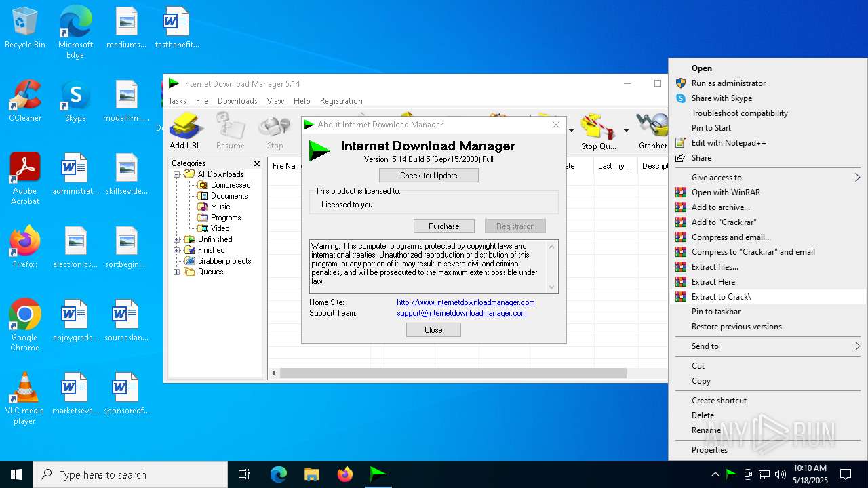Viewport: 868px width, 488px height.
Task: Click the Add URL toolbar icon
Action: click(x=185, y=131)
